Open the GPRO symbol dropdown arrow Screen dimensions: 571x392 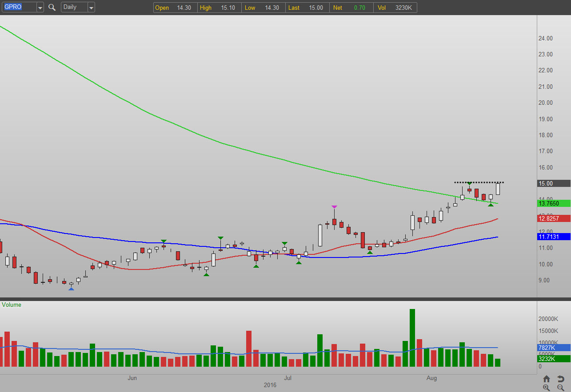pyautogui.click(x=40, y=7)
